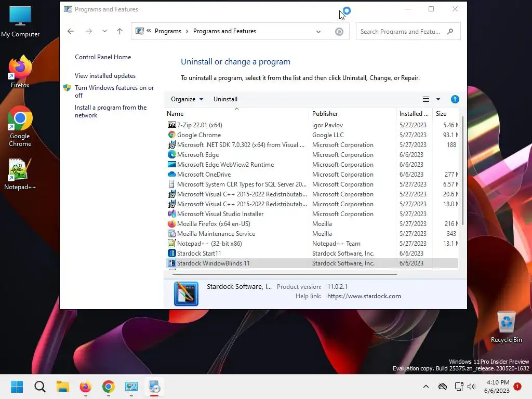
Task: Click Turn Windows features on or off
Action: click(114, 91)
